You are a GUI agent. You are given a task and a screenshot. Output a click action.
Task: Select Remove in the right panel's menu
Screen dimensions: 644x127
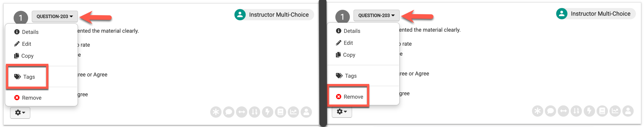pyautogui.click(x=350, y=97)
